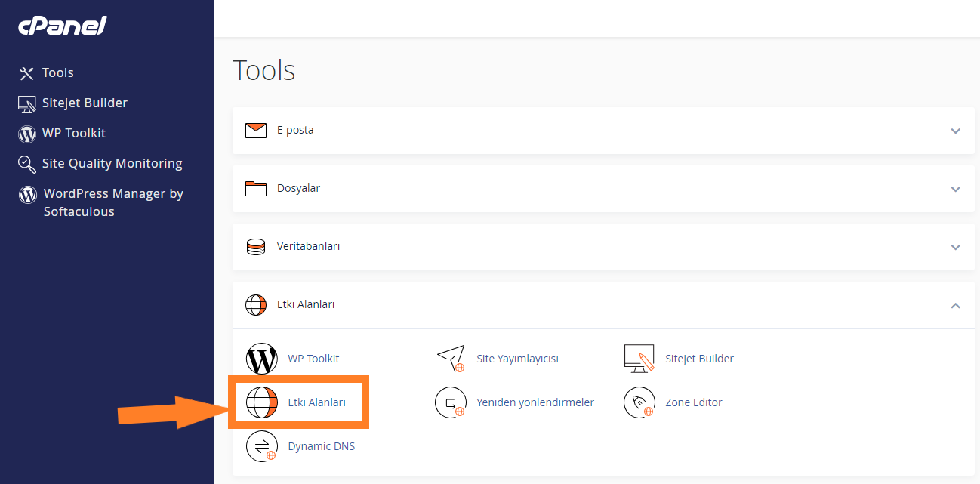Viewport: 980px width, 484px height.
Task: Click the E-posta section title
Action: click(295, 130)
